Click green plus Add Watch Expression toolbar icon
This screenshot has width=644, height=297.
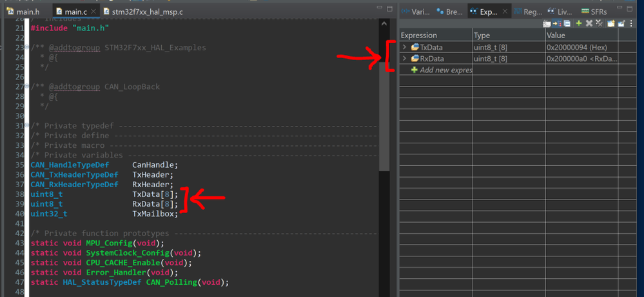click(579, 23)
